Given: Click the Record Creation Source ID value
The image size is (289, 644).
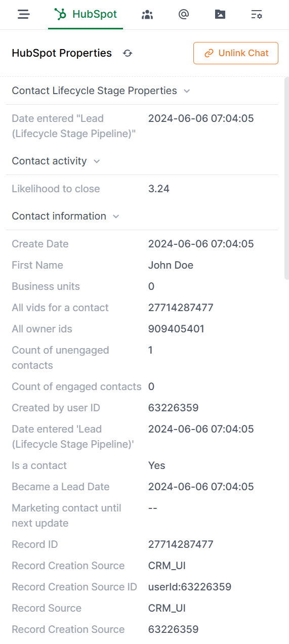Looking at the screenshot, I should [x=190, y=587].
